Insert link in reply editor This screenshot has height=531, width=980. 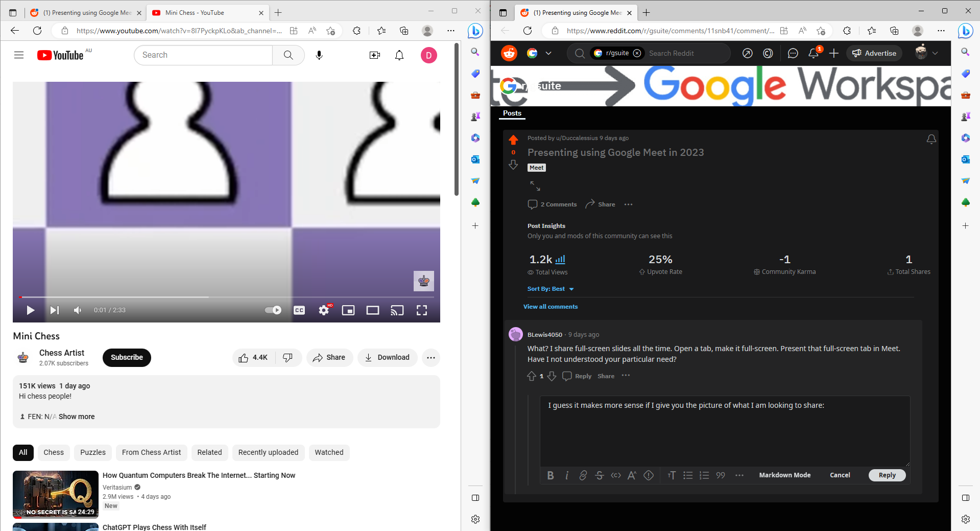583,475
